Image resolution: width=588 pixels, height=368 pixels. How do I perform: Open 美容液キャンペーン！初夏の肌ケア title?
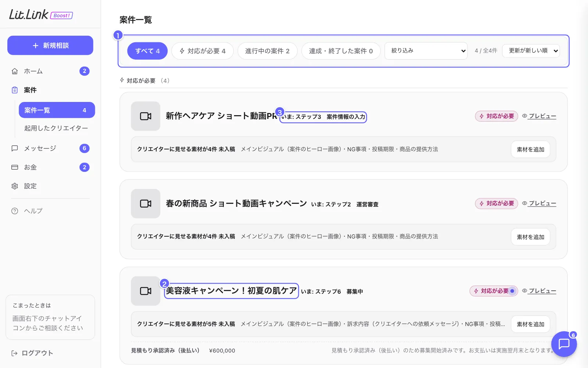click(x=231, y=291)
